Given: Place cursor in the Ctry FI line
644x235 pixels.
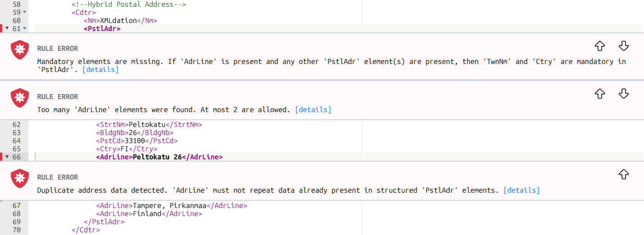Looking at the screenshot, I should pyautogui.click(x=126, y=149).
